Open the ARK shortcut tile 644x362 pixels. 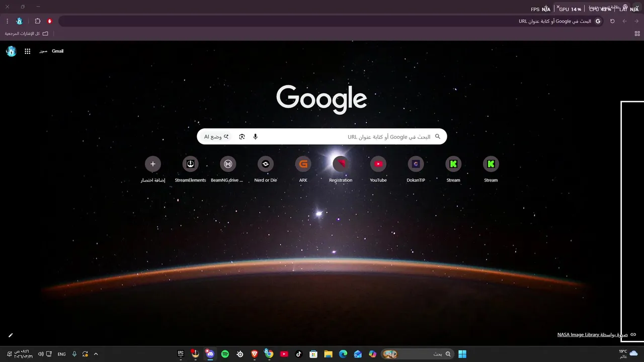click(x=303, y=169)
